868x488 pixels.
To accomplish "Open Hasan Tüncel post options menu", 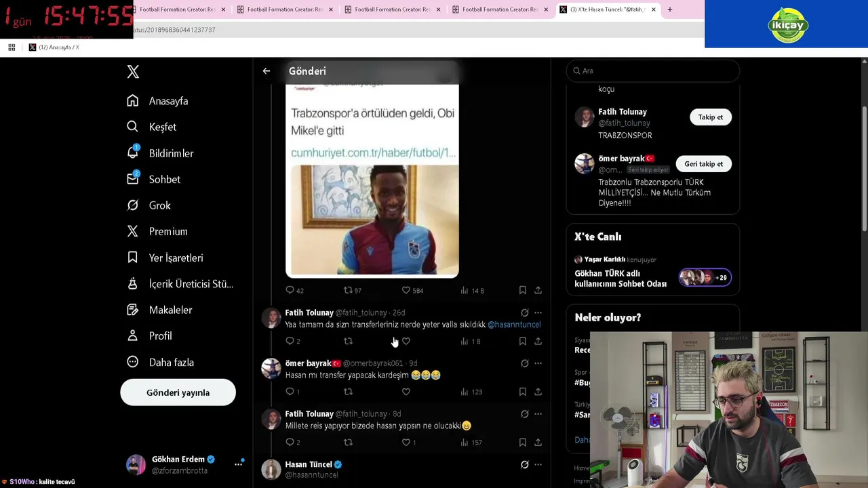I will pos(538,464).
